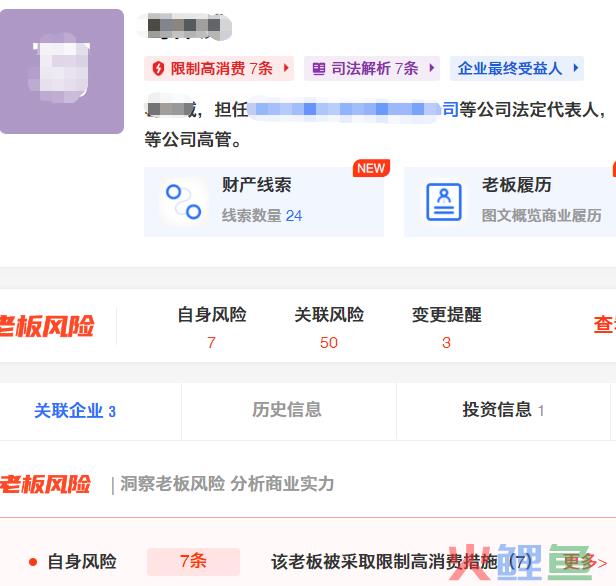Click the NEW badge on 财产线索
The image size is (616, 586).
click(x=371, y=168)
